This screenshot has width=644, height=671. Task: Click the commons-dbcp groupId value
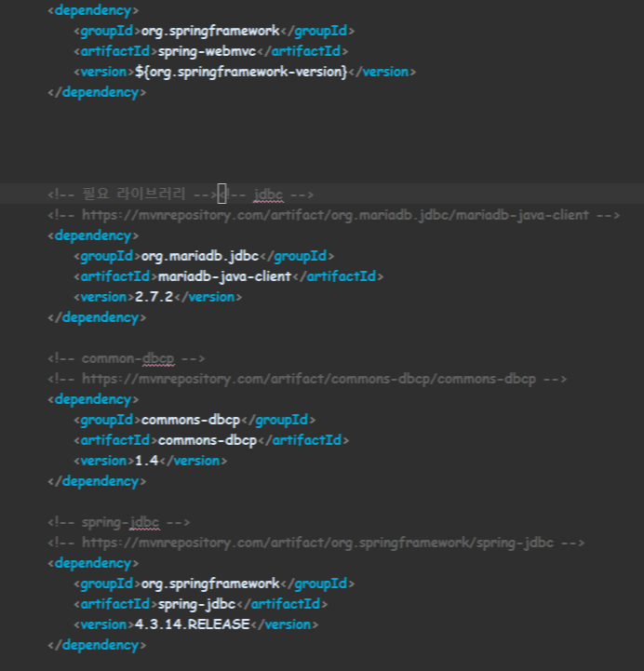pyautogui.click(x=191, y=421)
